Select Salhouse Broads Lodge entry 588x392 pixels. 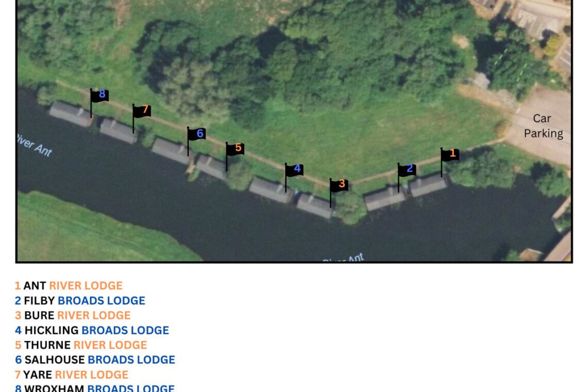coord(95,360)
